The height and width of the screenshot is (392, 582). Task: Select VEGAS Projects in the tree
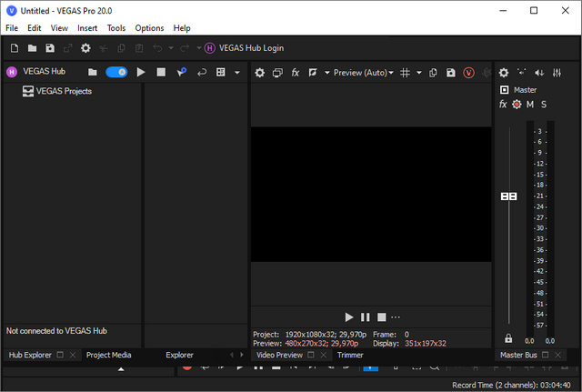click(x=64, y=91)
